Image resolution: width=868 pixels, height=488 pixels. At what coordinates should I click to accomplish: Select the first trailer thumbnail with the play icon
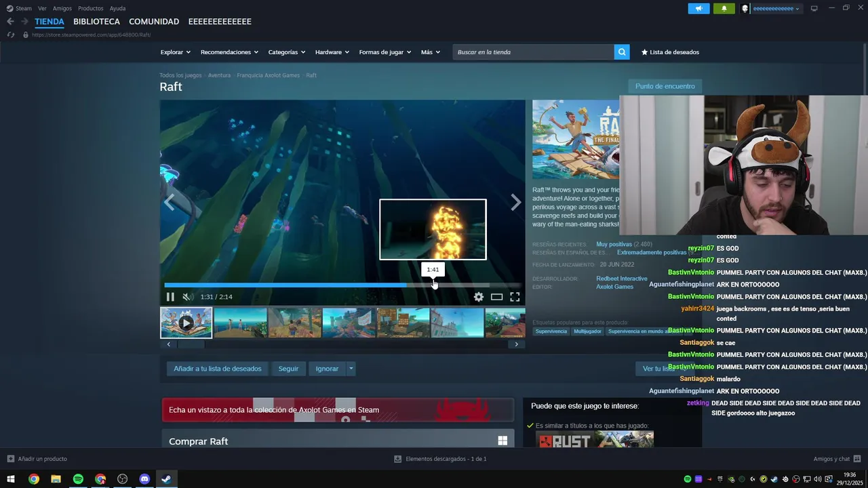click(186, 323)
